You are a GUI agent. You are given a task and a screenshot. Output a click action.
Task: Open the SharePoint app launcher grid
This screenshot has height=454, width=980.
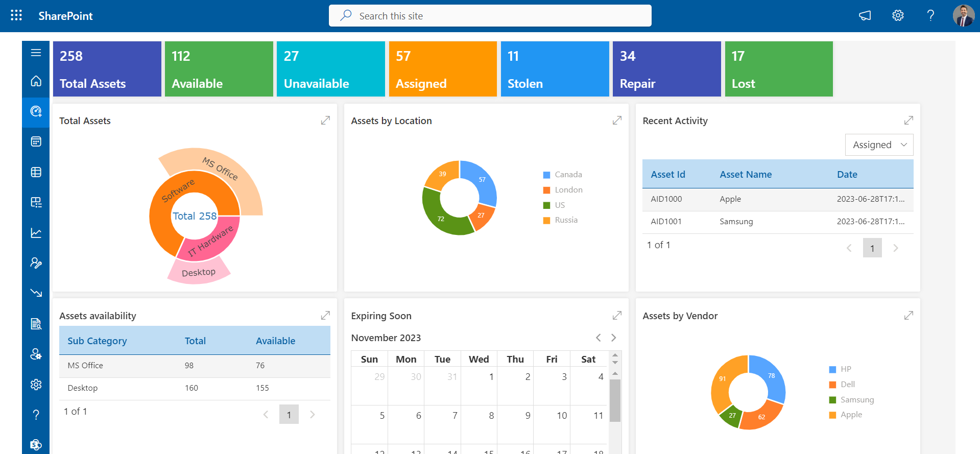(x=16, y=15)
